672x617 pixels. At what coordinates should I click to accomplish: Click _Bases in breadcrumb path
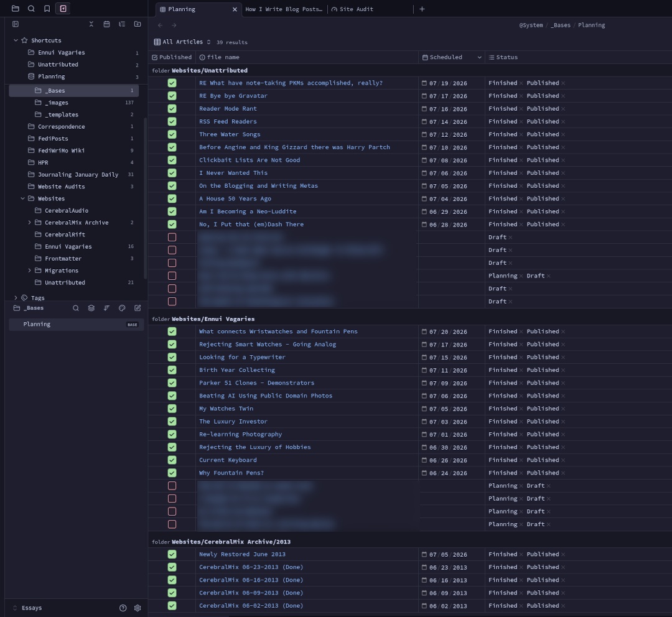[561, 26]
